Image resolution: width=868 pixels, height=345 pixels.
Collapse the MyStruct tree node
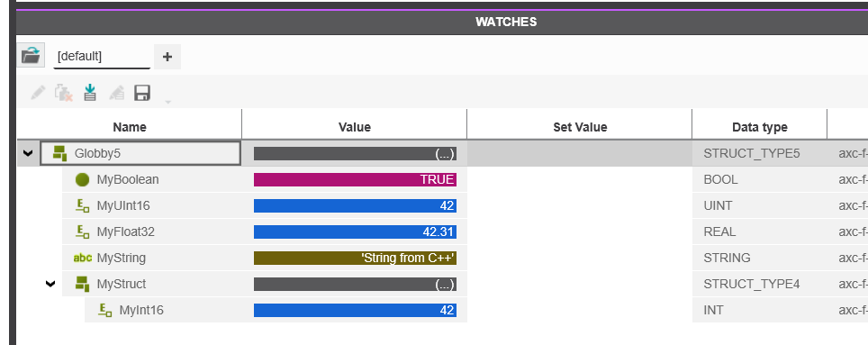[50, 284]
